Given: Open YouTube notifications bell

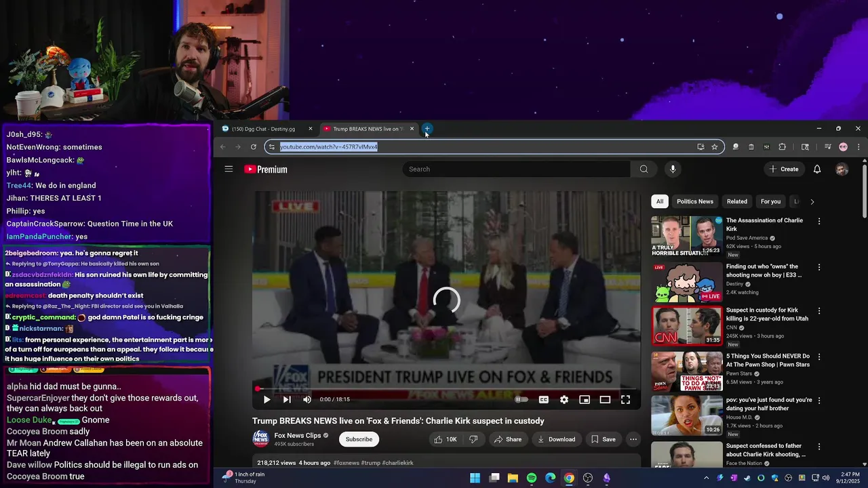Looking at the screenshot, I should pos(817,169).
